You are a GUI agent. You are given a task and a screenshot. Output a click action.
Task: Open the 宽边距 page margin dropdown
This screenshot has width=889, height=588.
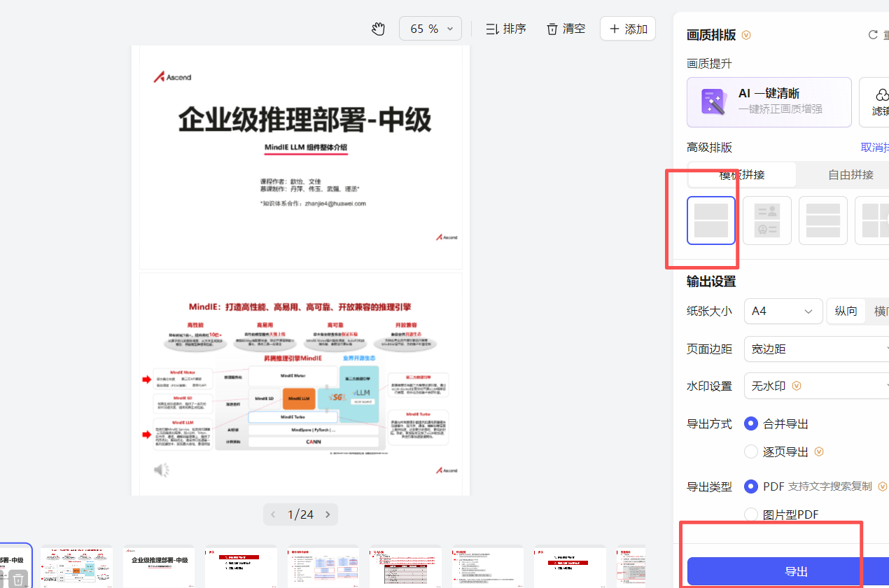pos(816,349)
